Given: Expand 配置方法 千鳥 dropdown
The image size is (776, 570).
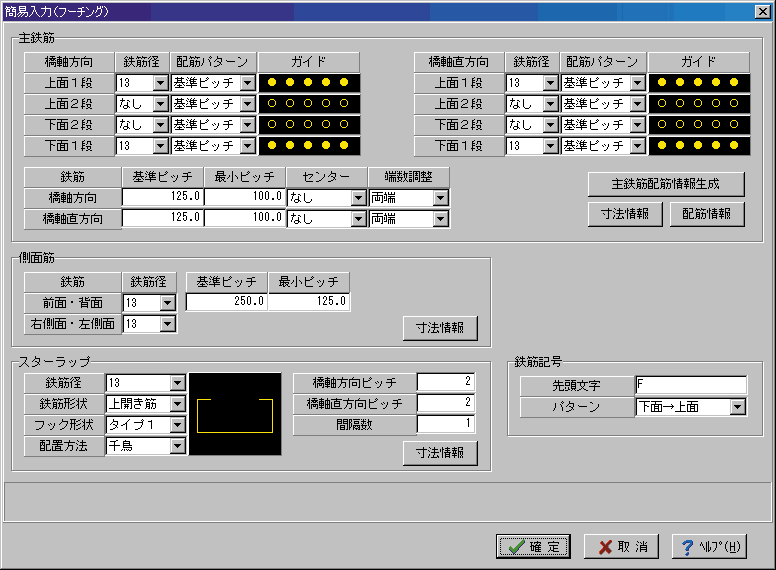Looking at the screenshot, I should coord(177,446).
